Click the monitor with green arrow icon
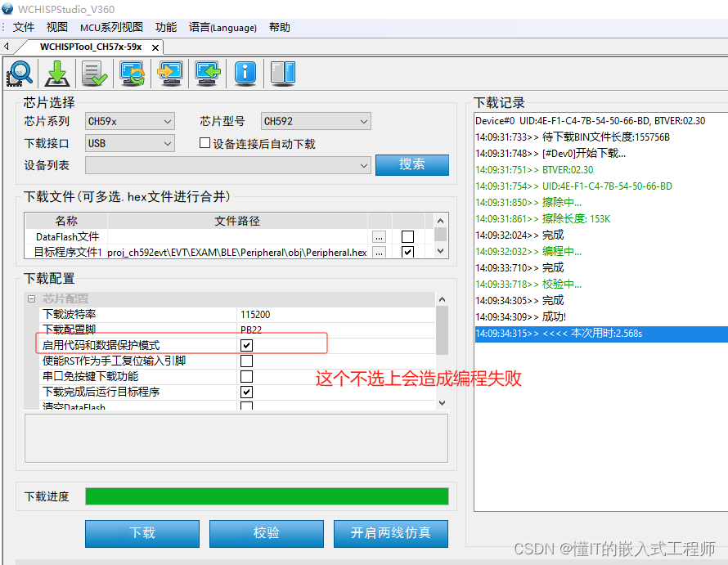Viewport: 728px width, 565px height. pyautogui.click(x=208, y=74)
